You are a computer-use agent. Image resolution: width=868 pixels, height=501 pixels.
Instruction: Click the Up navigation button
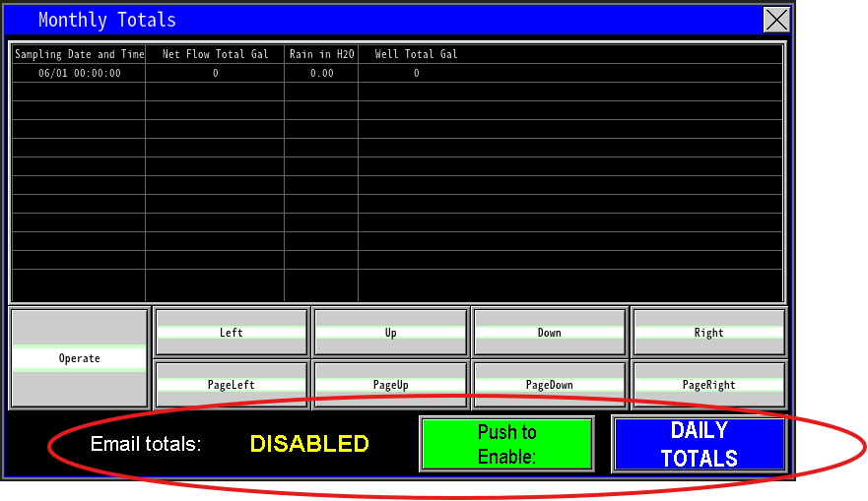pyautogui.click(x=391, y=333)
